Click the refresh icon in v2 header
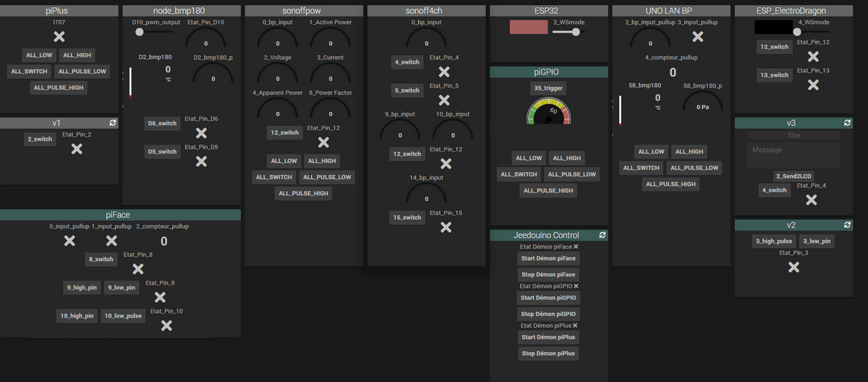 [x=848, y=225]
